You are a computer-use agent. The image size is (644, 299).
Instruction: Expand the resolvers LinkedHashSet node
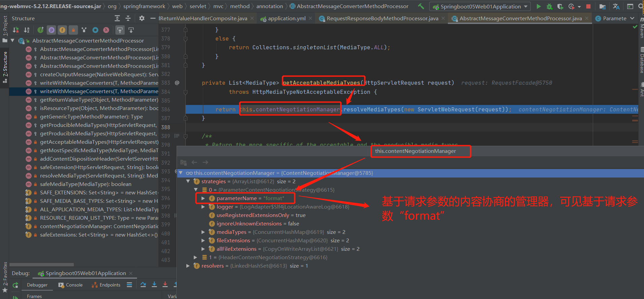coord(188,266)
